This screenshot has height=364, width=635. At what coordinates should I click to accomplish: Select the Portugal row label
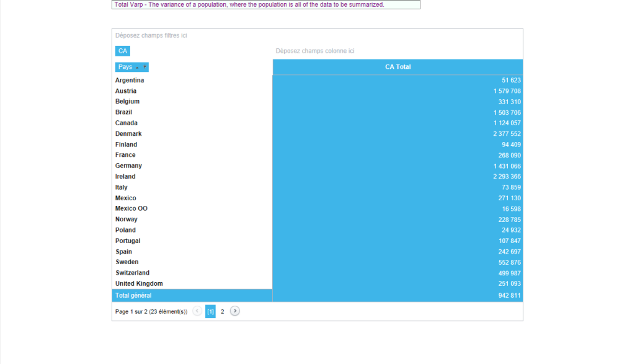(128, 241)
